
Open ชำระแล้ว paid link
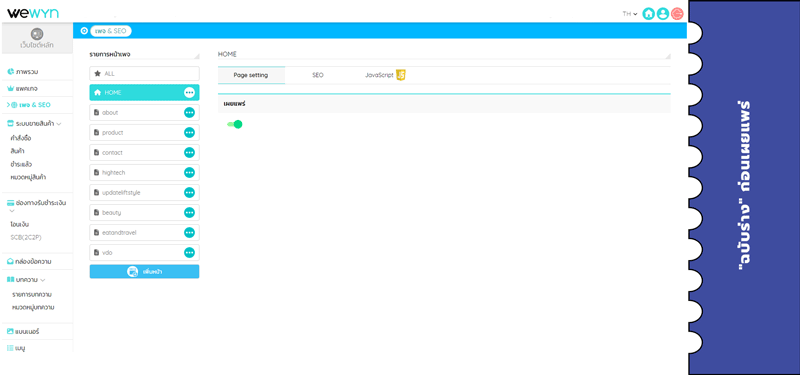(x=21, y=164)
